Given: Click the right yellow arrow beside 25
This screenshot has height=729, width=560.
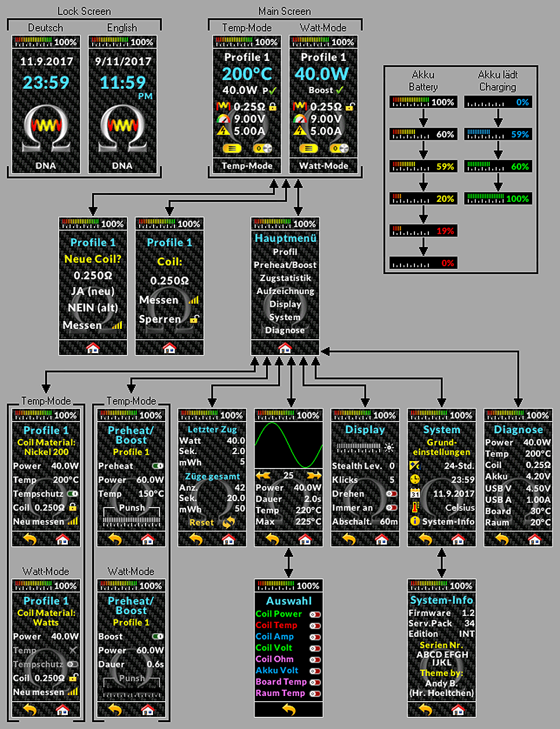Looking at the screenshot, I should (314, 475).
